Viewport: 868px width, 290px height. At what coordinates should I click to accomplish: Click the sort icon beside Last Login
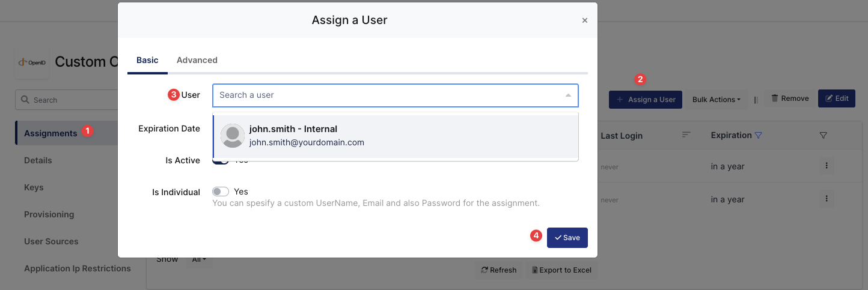(x=686, y=135)
